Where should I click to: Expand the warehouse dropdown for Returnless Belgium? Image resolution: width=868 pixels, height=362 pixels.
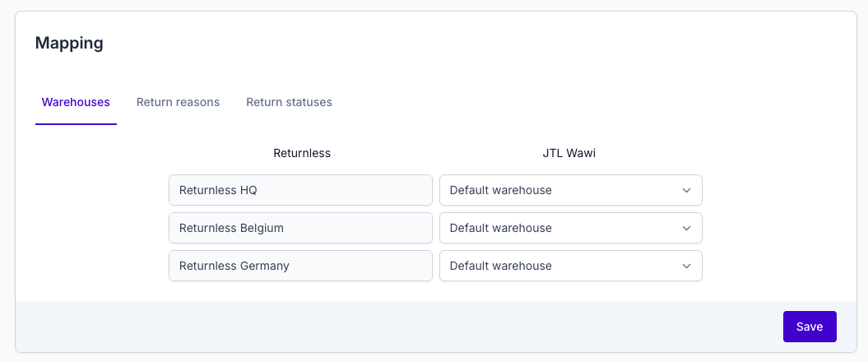click(x=569, y=228)
